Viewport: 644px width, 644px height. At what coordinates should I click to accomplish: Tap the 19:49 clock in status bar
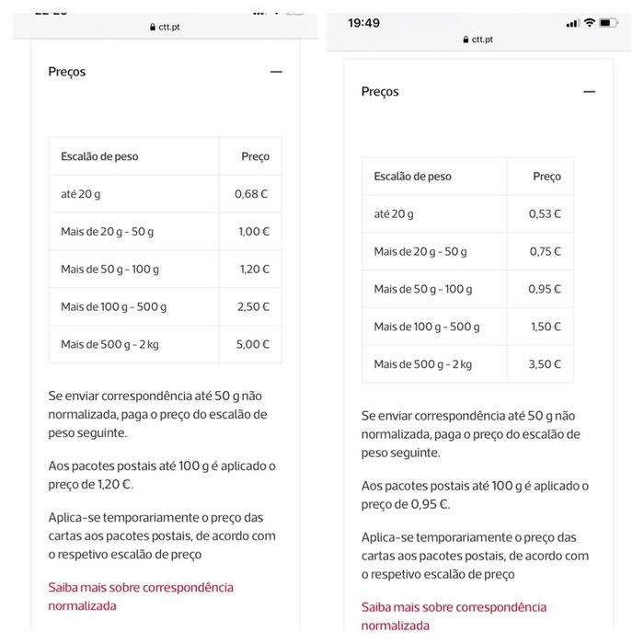point(363,23)
